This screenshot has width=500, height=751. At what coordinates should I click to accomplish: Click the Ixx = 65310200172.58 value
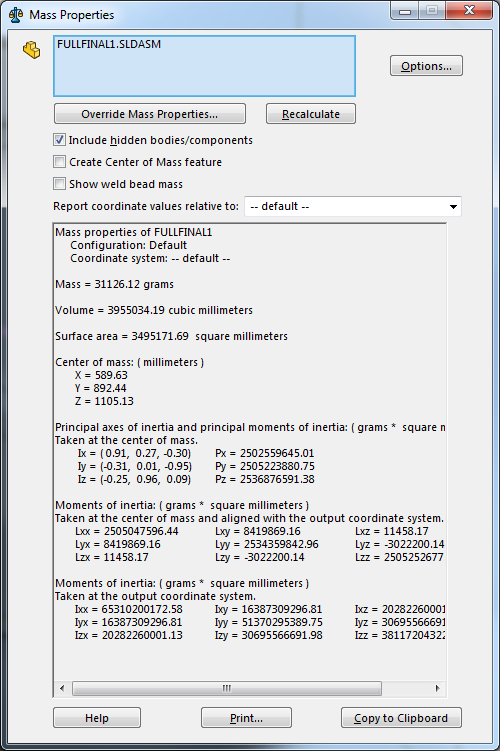(x=129, y=609)
